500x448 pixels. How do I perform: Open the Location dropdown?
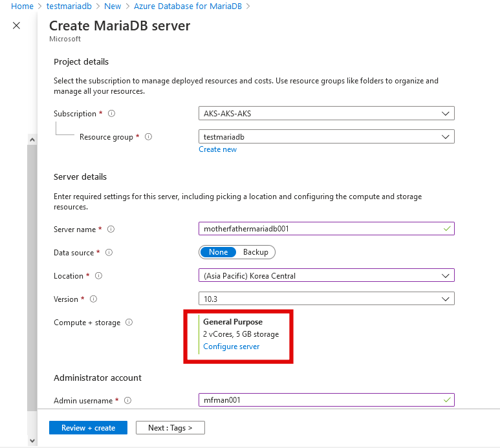pos(326,275)
